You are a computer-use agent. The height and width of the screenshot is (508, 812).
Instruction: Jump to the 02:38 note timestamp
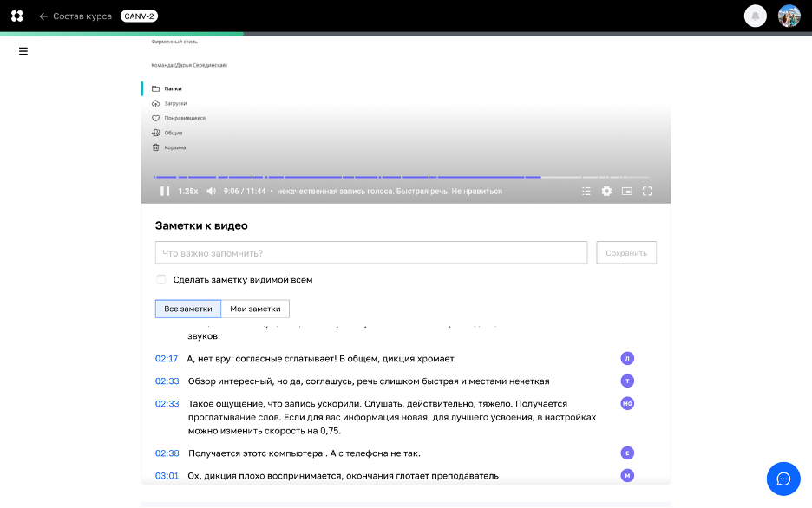click(x=167, y=453)
